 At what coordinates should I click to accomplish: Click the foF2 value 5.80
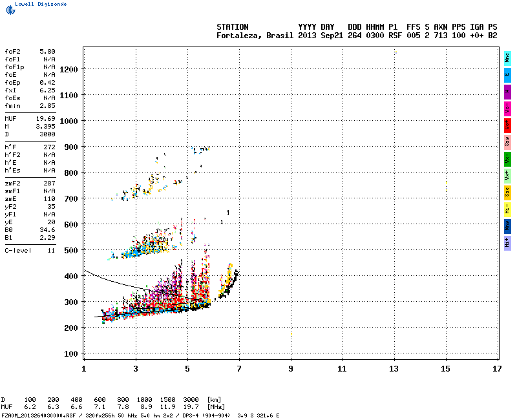[47, 50]
